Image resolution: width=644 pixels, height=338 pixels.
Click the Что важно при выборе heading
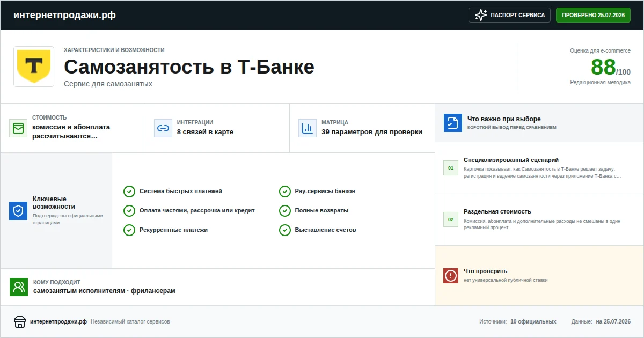[504, 119]
